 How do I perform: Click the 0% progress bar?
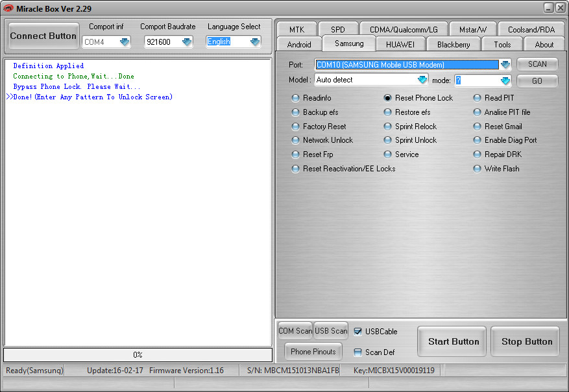[138, 354]
